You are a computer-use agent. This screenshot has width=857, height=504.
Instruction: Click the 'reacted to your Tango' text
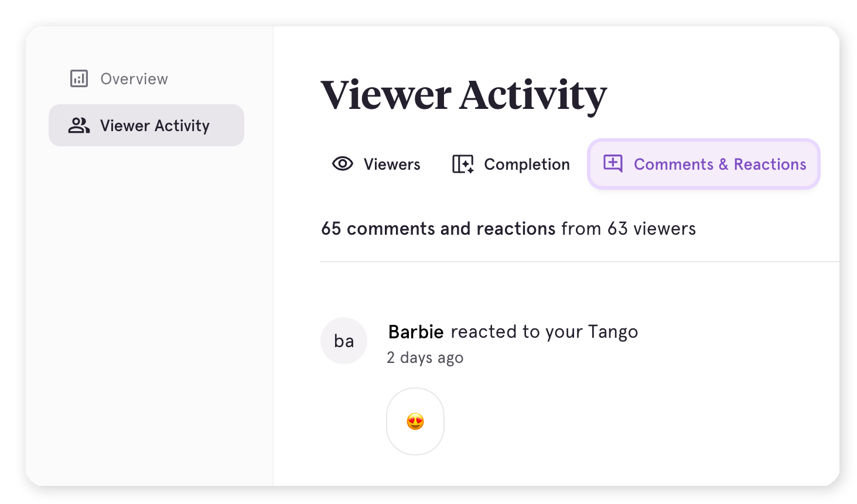tap(544, 332)
